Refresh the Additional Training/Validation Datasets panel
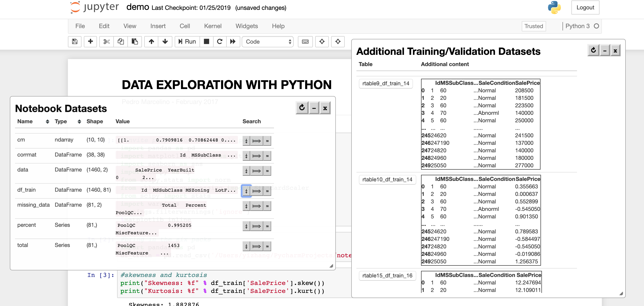The width and height of the screenshot is (644, 306). 593,50
